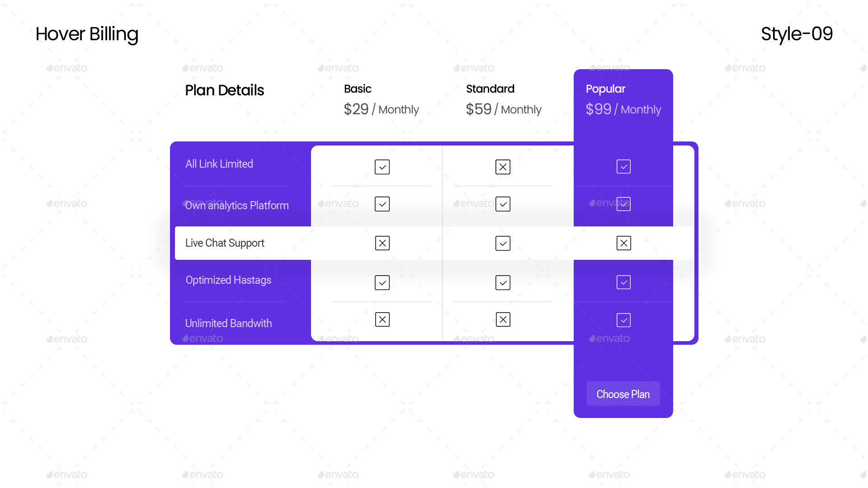Toggle Optimized Hastags under Standard plan
This screenshot has width=868, height=488.
click(x=503, y=282)
